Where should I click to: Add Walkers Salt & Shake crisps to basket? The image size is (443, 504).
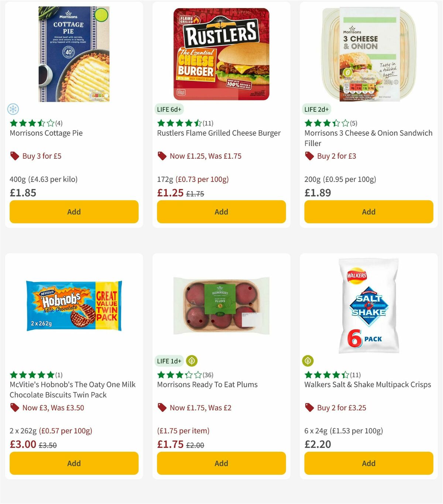[x=368, y=463]
